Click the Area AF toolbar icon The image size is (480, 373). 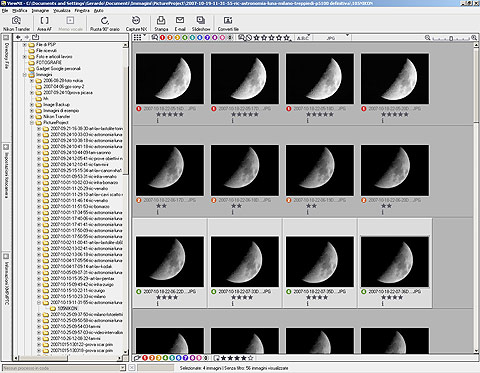coord(44,24)
